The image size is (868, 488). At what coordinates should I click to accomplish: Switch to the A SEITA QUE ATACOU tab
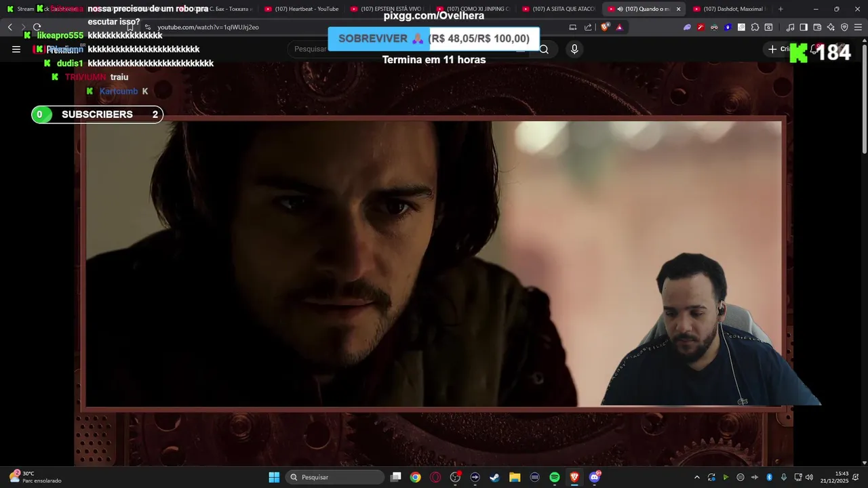tap(559, 9)
